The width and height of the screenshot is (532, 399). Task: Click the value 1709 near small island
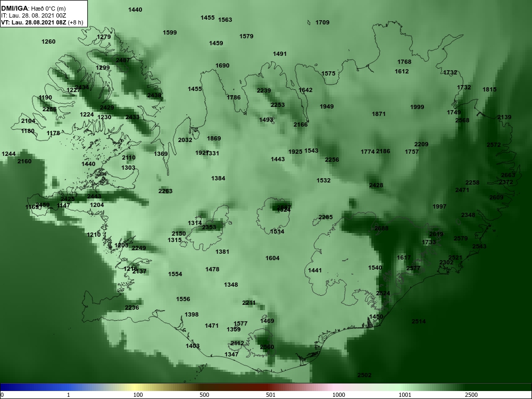322,22
